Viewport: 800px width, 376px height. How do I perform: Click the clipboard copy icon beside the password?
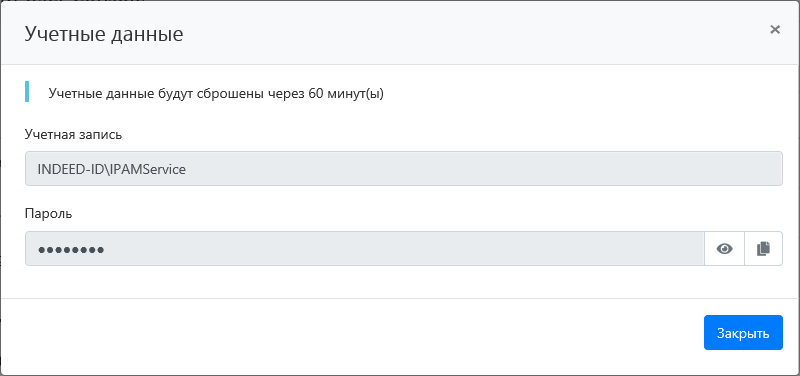pos(763,248)
